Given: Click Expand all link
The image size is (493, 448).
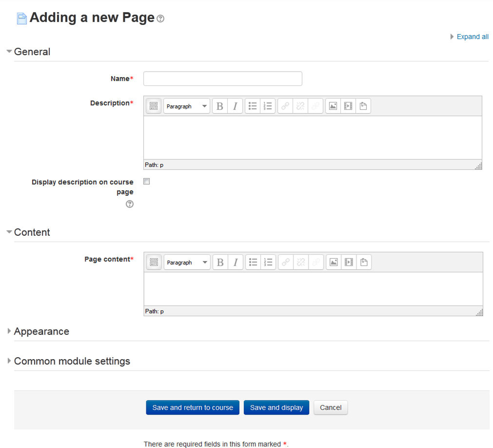Looking at the screenshot, I should click(x=472, y=37).
